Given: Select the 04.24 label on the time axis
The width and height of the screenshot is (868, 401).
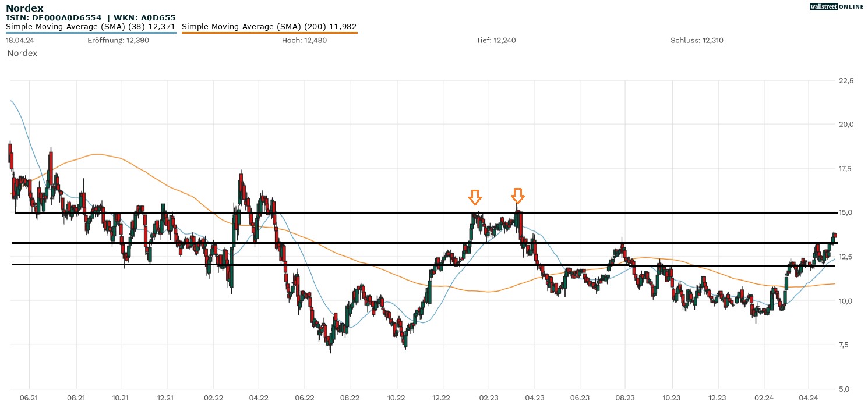Looking at the screenshot, I should [808, 398].
